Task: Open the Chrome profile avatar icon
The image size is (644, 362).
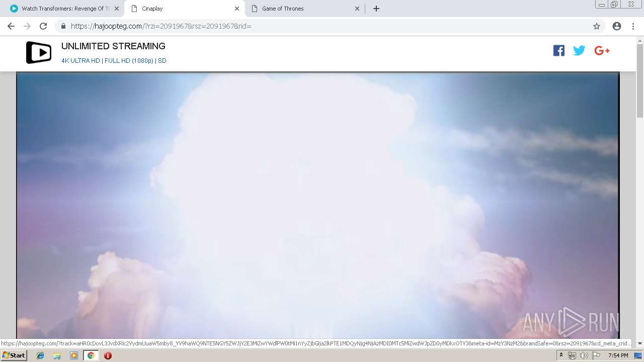Action: [617, 26]
